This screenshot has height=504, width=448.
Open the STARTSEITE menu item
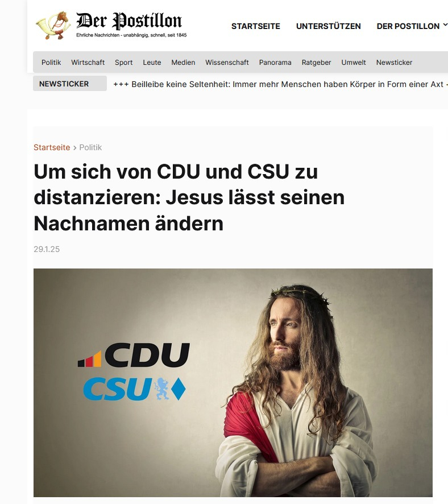(256, 26)
